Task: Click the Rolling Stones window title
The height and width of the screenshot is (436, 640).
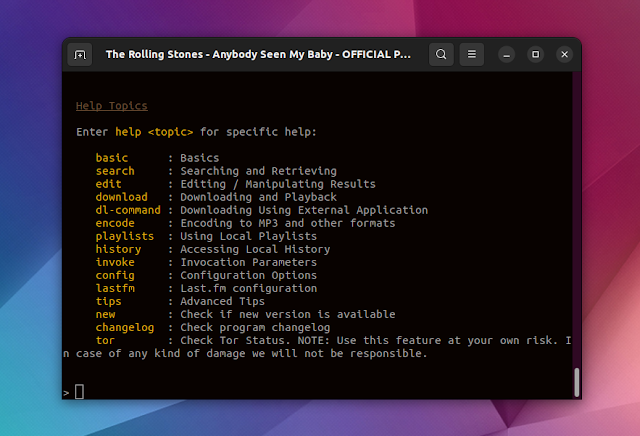Action: coord(258,54)
